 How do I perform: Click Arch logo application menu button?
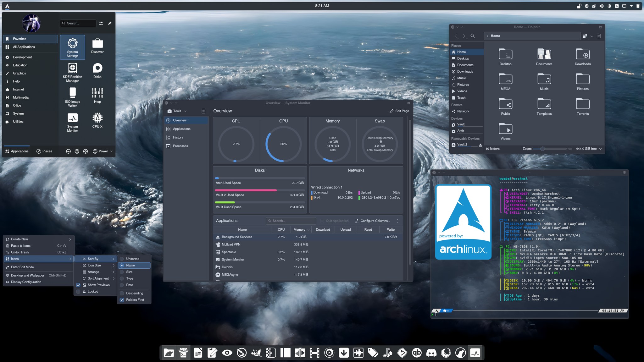(x=7, y=6)
